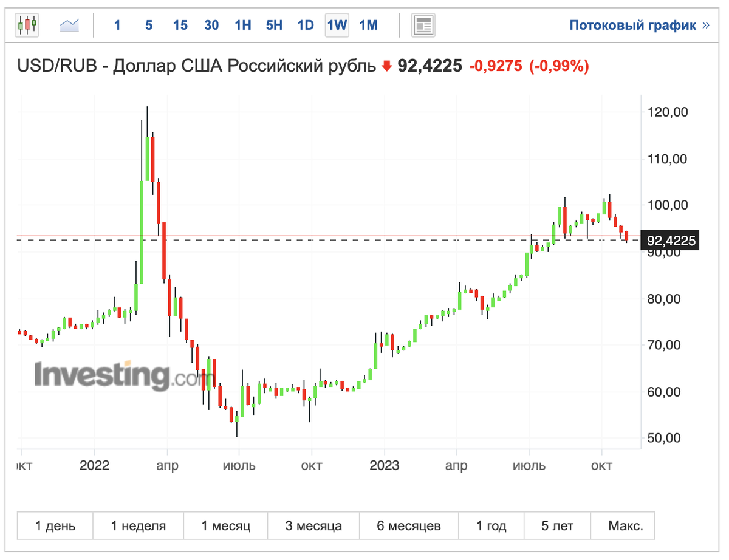Viewport: 729px width, 560px height.
Task: Click the USD/RUB instrument title text
Action: 197,66
